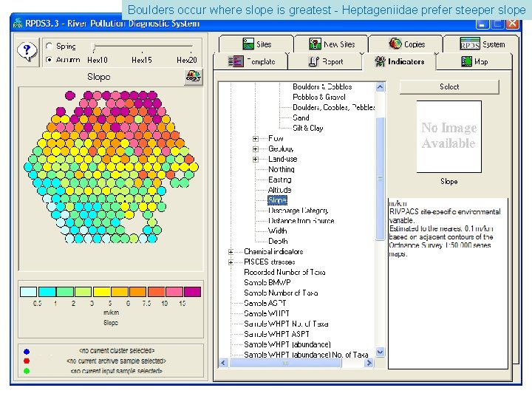The width and height of the screenshot is (532, 399).
Task: Expand the PISCES stresses node
Action: (x=231, y=262)
